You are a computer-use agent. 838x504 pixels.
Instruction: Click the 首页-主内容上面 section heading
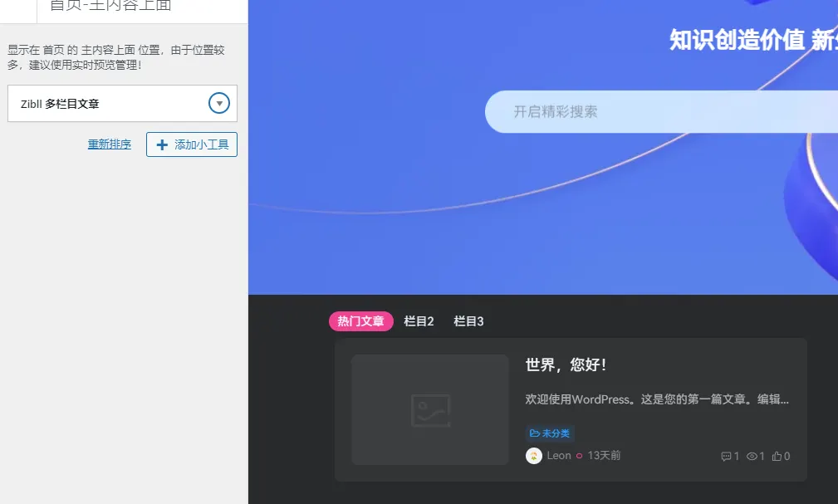coord(110,5)
